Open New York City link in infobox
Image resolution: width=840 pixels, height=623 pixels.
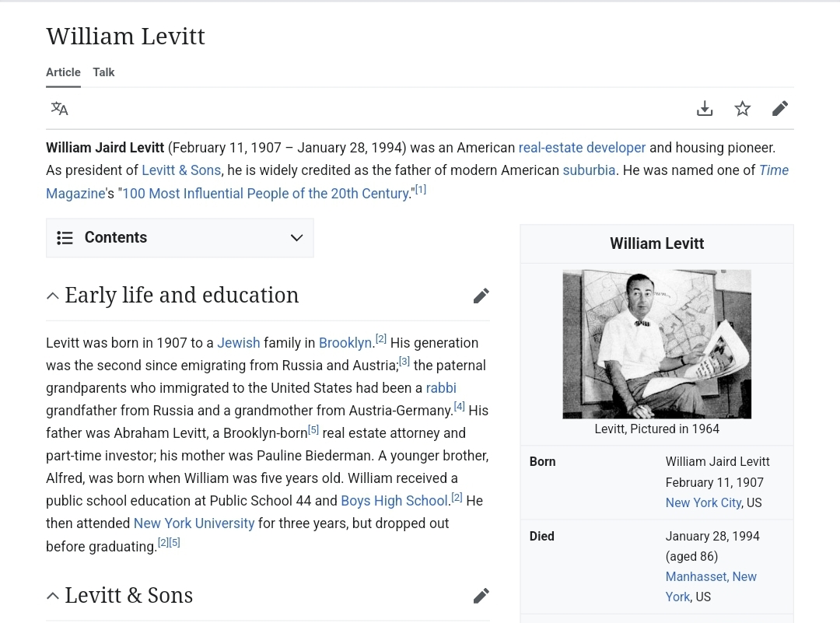tap(703, 503)
